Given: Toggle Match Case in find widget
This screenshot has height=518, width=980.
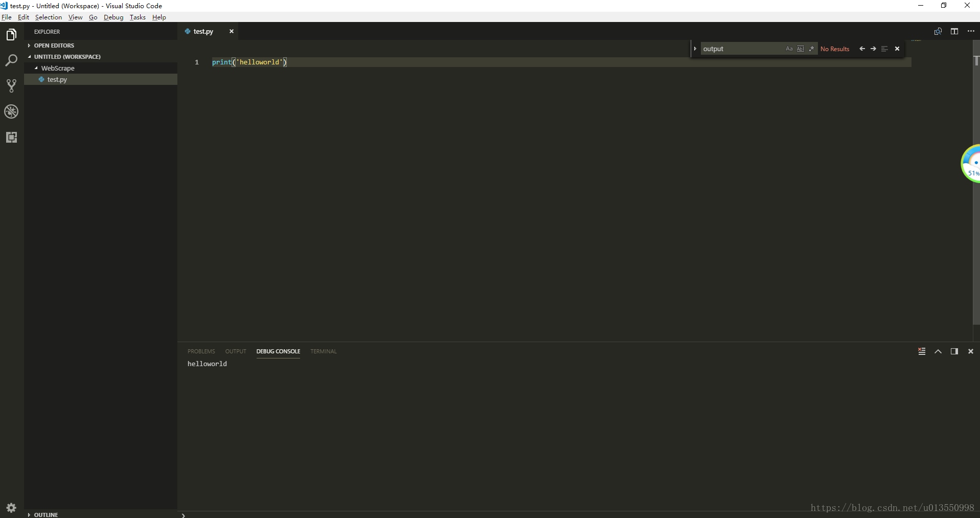Looking at the screenshot, I should click(x=789, y=49).
